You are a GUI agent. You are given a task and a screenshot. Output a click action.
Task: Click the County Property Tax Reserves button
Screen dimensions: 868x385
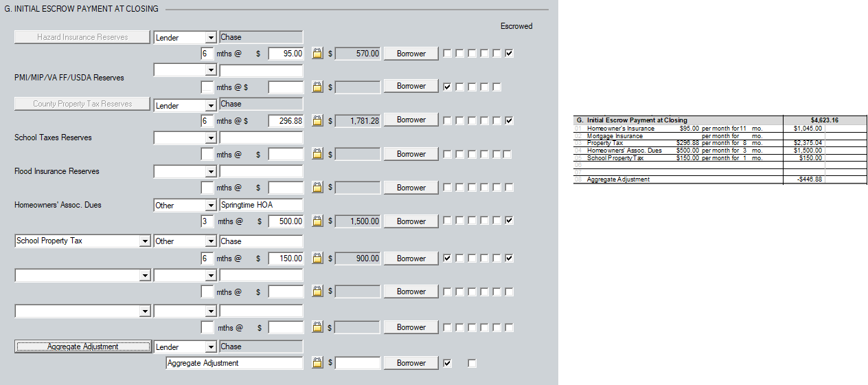tap(82, 104)
